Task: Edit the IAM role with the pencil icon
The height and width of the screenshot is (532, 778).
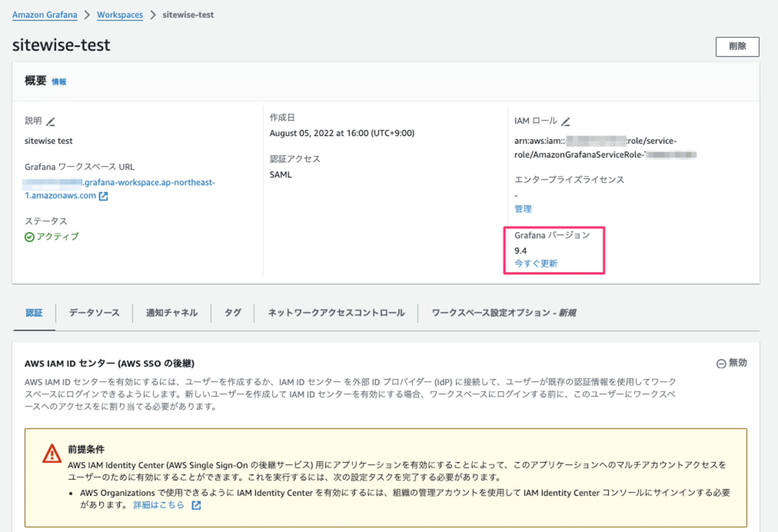Action: (x=566, y=122)
